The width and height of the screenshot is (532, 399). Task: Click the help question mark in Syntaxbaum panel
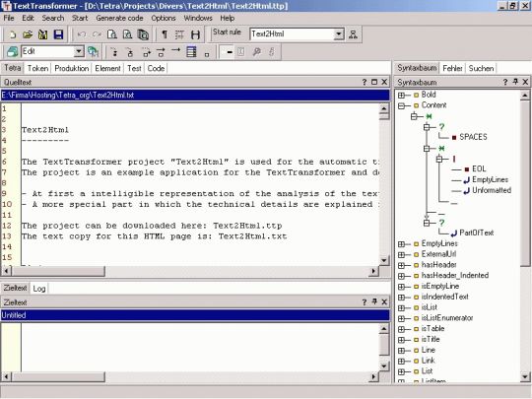coord(505,82)
